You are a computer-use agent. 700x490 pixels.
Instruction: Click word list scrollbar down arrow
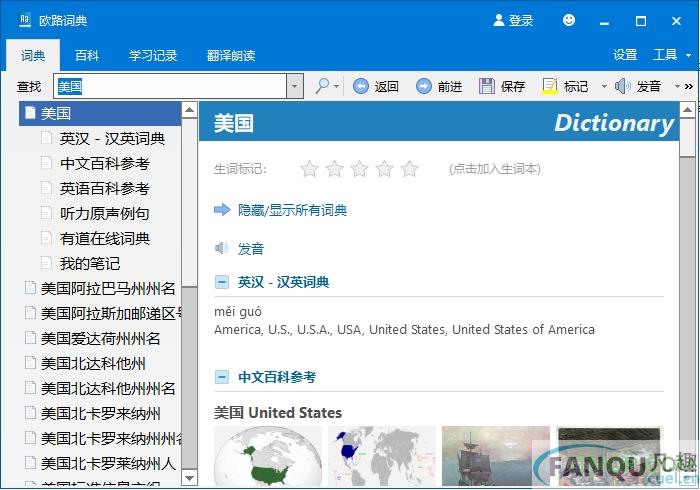click(x=189, y=478)
